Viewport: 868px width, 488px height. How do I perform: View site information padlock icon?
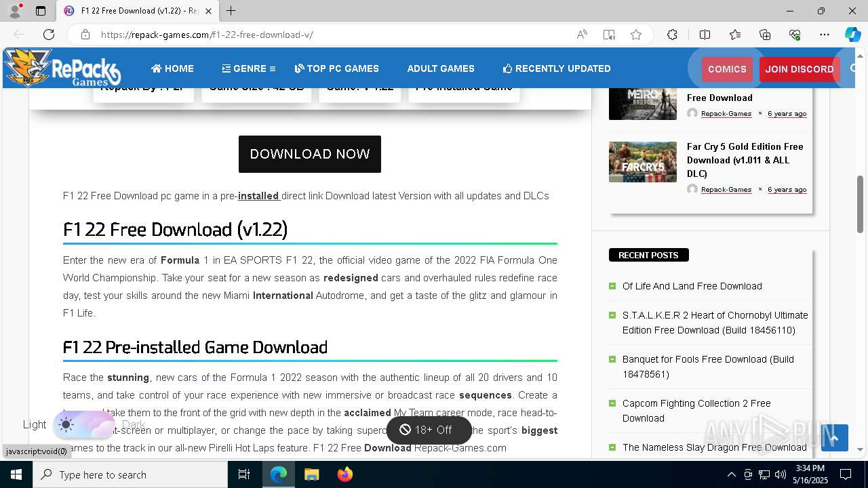click(85, 35)
